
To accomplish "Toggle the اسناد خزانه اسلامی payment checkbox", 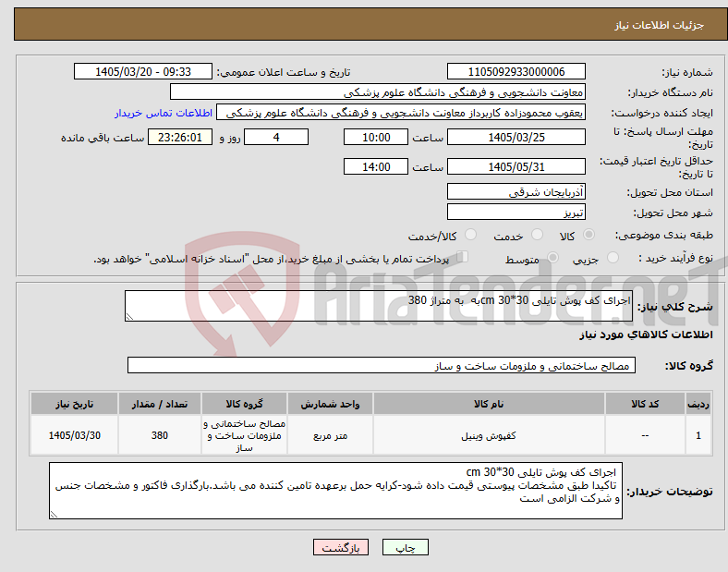I will (463, 256).
